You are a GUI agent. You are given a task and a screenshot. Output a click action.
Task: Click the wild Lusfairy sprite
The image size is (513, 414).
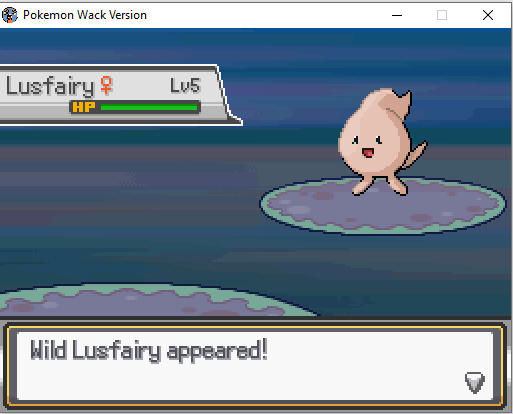coord(382,142)
